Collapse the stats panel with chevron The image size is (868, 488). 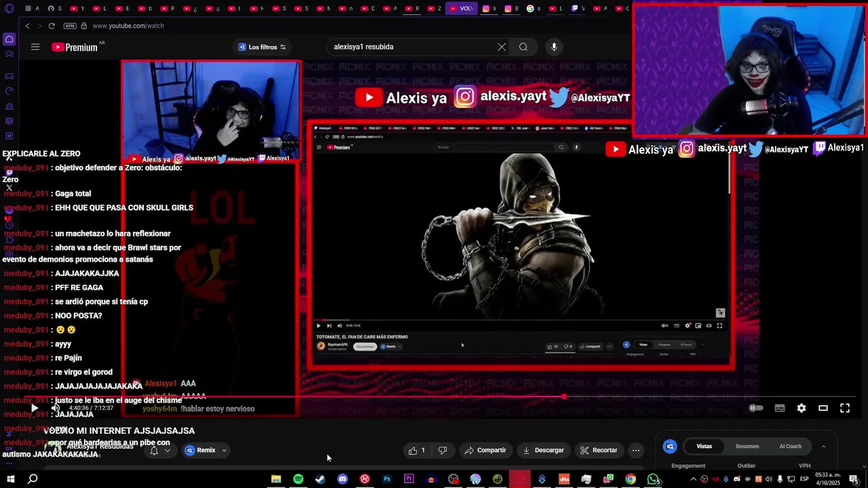823,446
